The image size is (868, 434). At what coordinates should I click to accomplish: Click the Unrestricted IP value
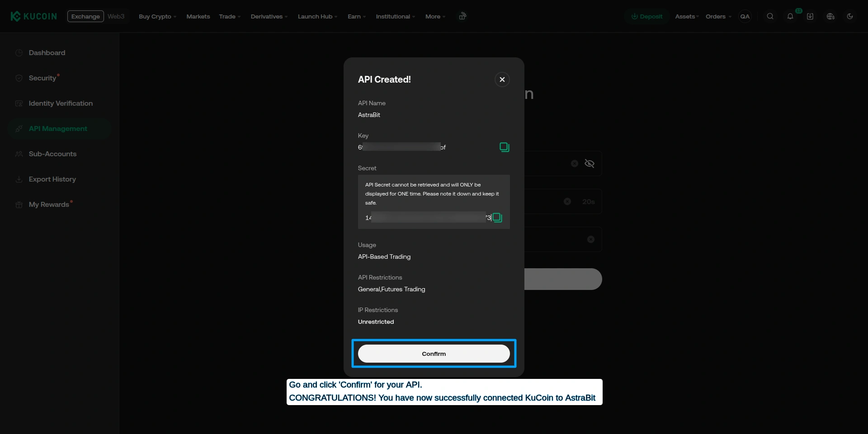click(x=376, y=322)
